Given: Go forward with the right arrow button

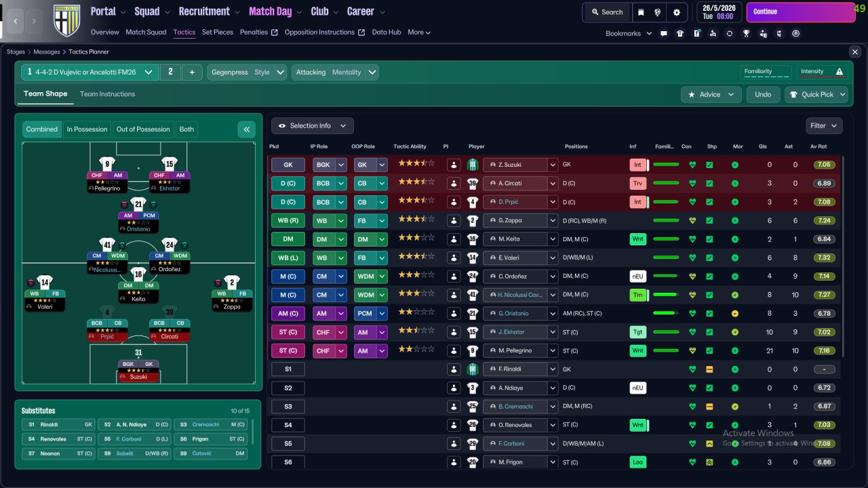Looking at the screenshot, I should (35, 22).
